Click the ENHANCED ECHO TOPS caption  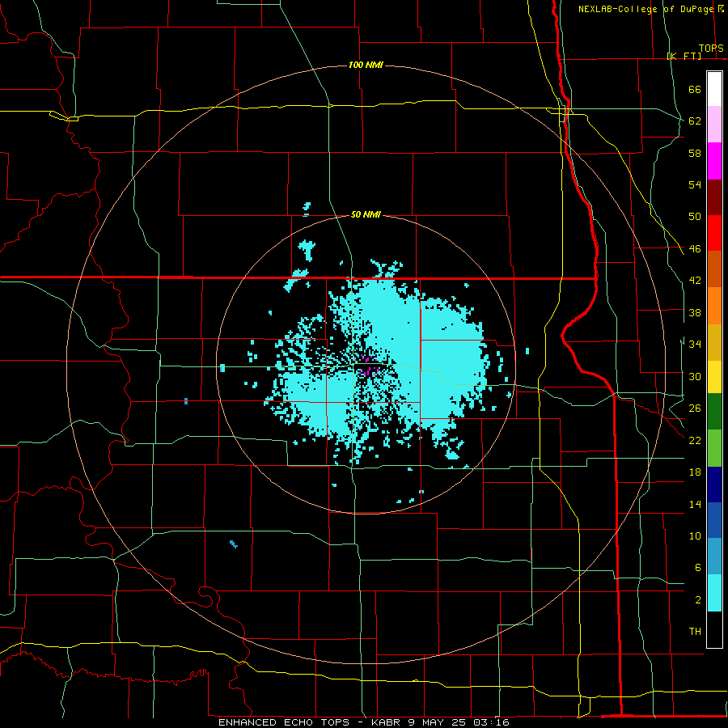(x=286, y=722)
